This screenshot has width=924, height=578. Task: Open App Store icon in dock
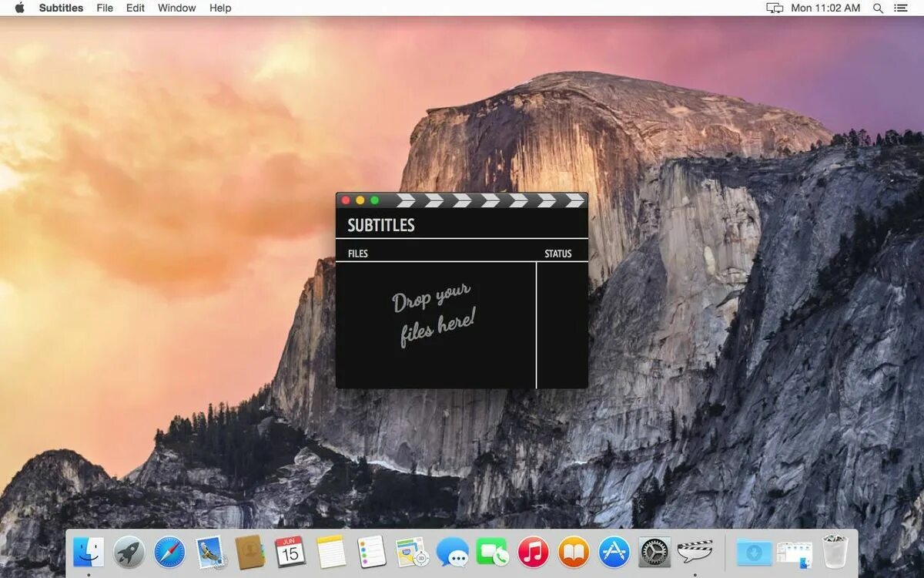pos(614,552)
